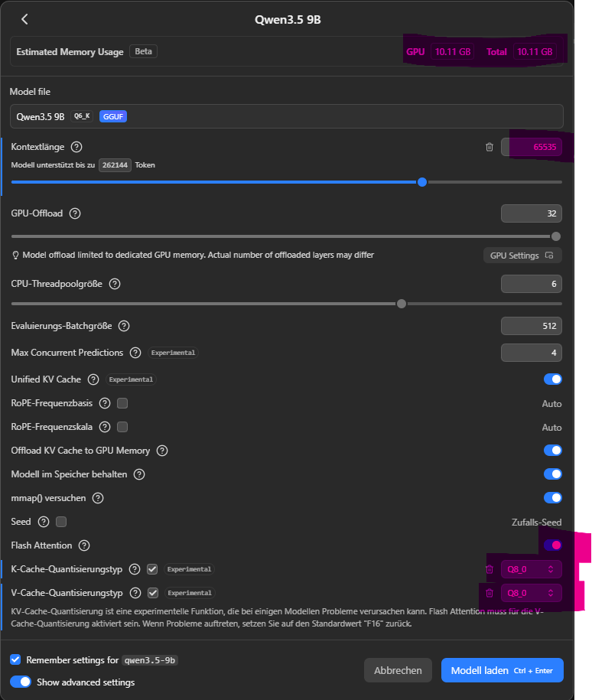Viewport: 592px width, 700px height.
Task: Open K-Cache Q8_0 dropdown
Action: pos(532,569)
